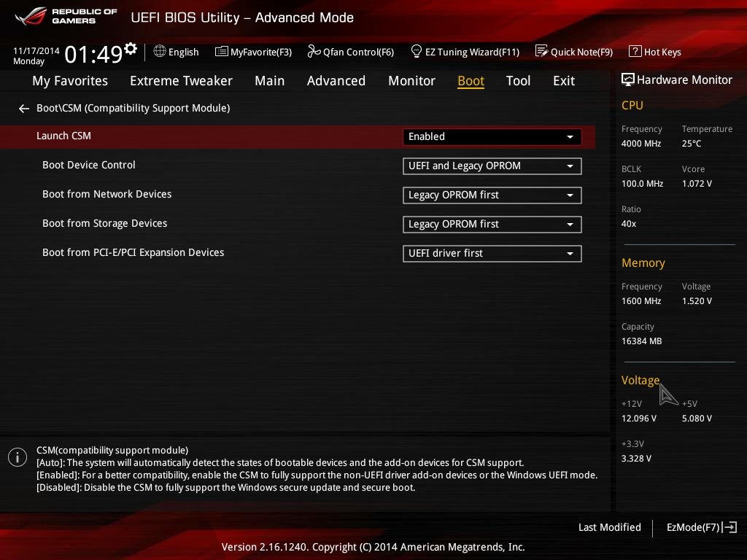Switch to the My Favorites tab

70,81
